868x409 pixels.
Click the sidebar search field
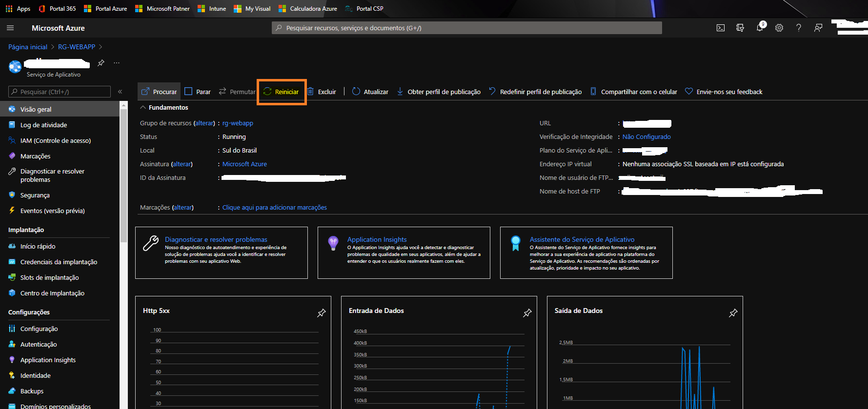click(60, 92)
